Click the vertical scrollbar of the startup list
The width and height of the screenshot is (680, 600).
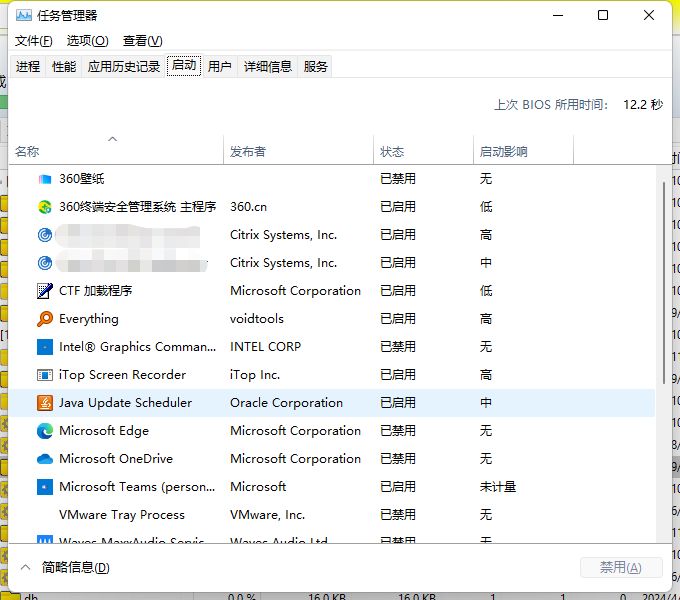click(x=664, y=283)
